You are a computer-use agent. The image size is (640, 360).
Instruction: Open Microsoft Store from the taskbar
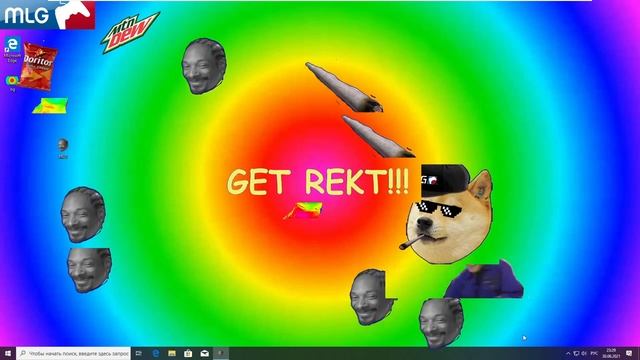point(188,353)
